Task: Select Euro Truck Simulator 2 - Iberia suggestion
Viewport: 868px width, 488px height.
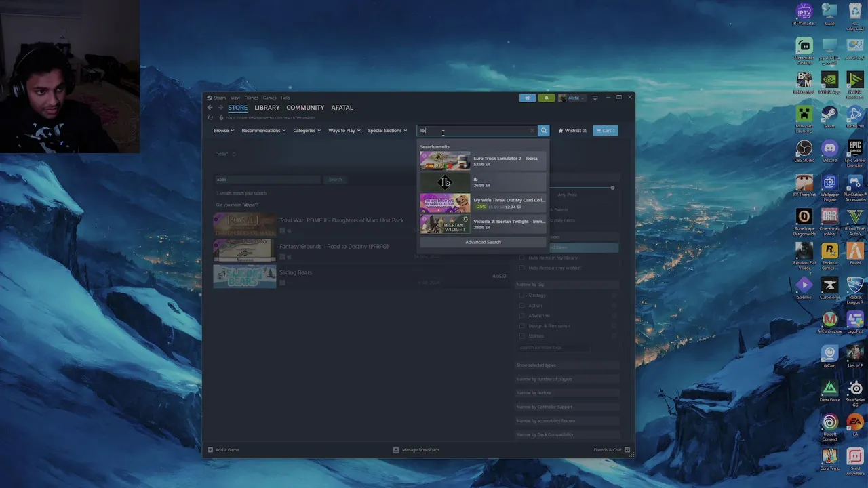Action: [482, 161]
